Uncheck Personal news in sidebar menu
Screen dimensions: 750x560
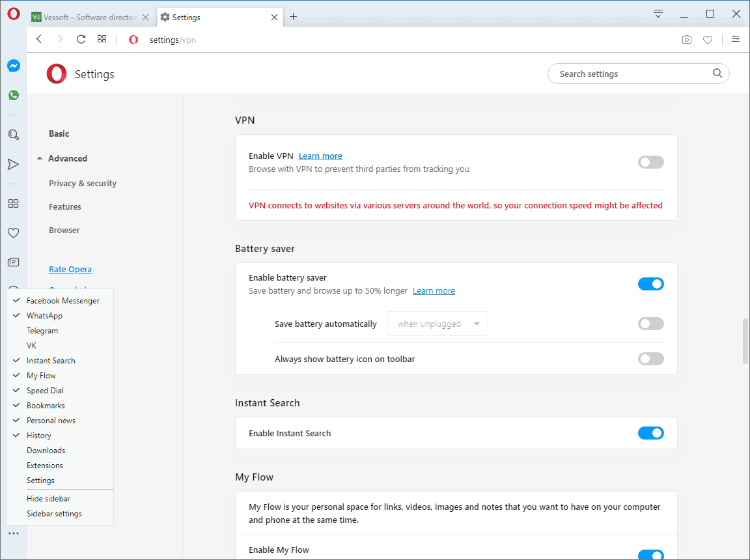pos(60,421)
